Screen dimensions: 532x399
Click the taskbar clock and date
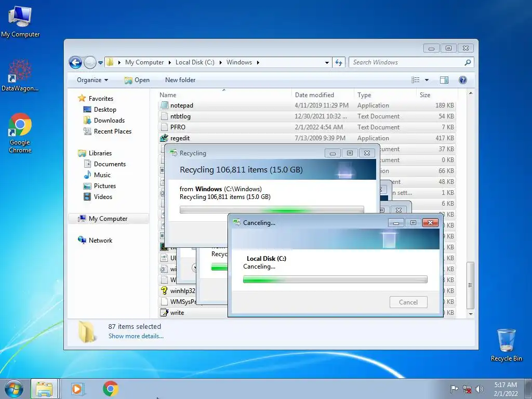pos(506,389)
